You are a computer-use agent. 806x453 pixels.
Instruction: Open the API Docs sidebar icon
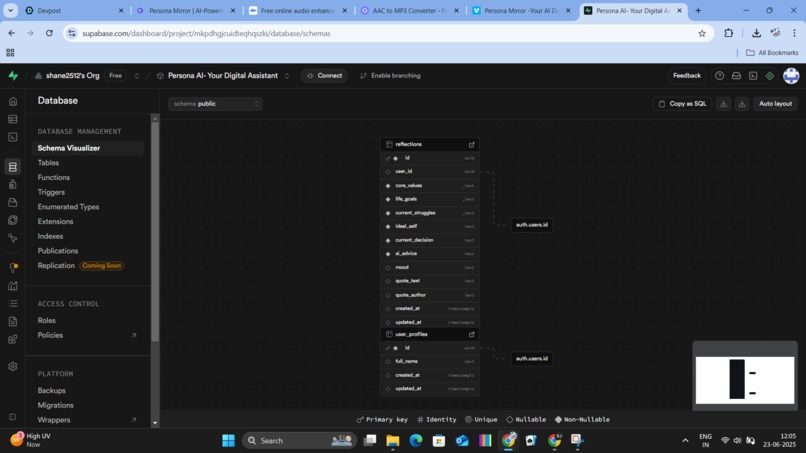pos(13,321)
